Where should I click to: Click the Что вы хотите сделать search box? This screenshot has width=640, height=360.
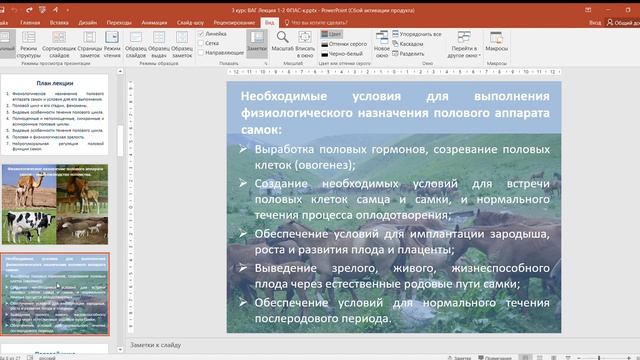click(x=316, y=23)
